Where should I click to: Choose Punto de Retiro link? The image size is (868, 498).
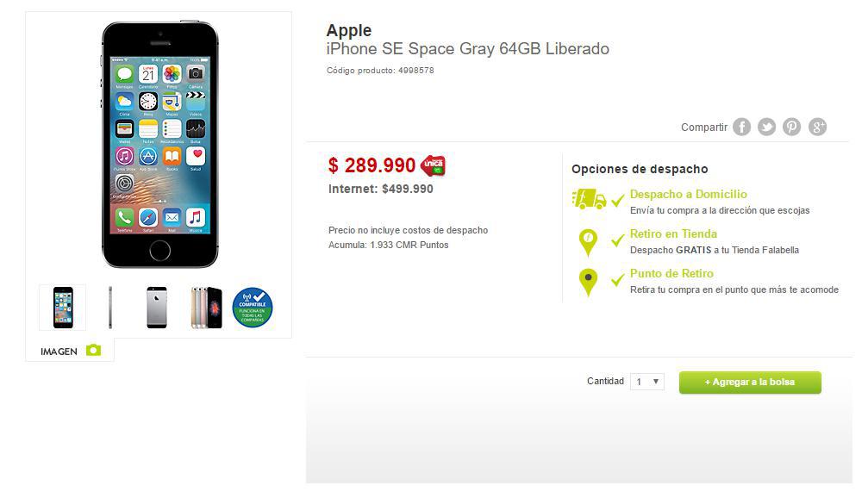671,274
